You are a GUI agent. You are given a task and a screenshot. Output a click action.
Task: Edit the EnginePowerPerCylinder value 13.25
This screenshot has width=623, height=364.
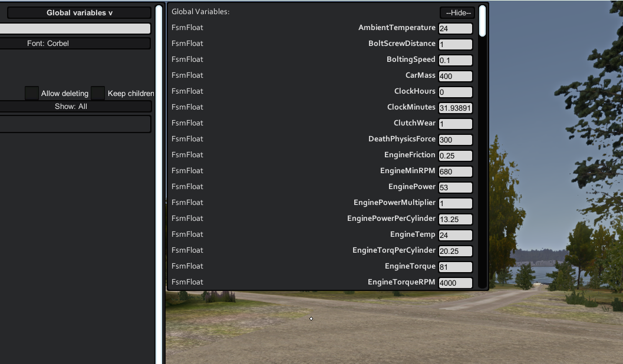click(456, 219)
